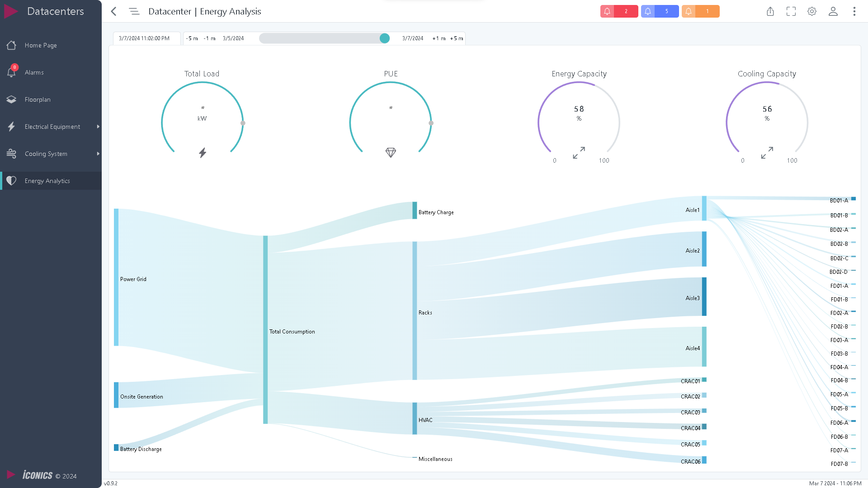Open the user profile icon
The width and height of the screenshot is (868, 488).
pos(833,11)
